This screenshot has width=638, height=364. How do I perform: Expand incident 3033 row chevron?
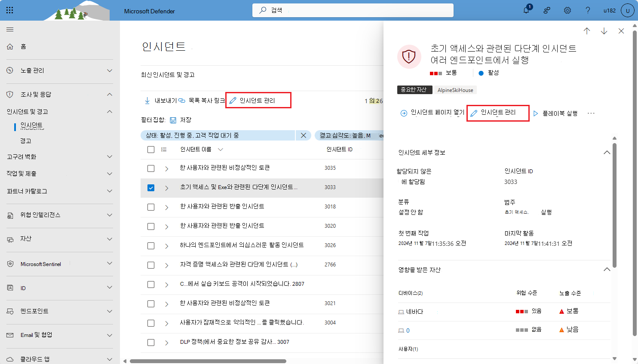point(167,188)
